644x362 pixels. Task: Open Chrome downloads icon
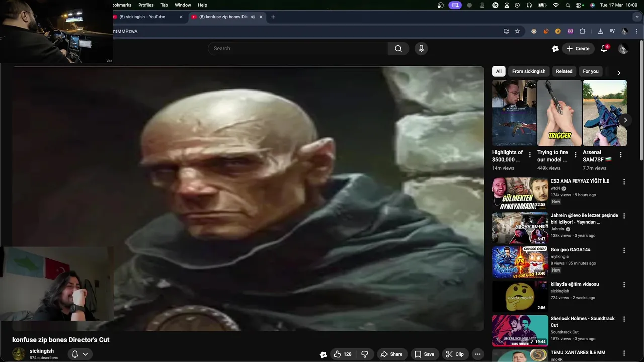600,31
